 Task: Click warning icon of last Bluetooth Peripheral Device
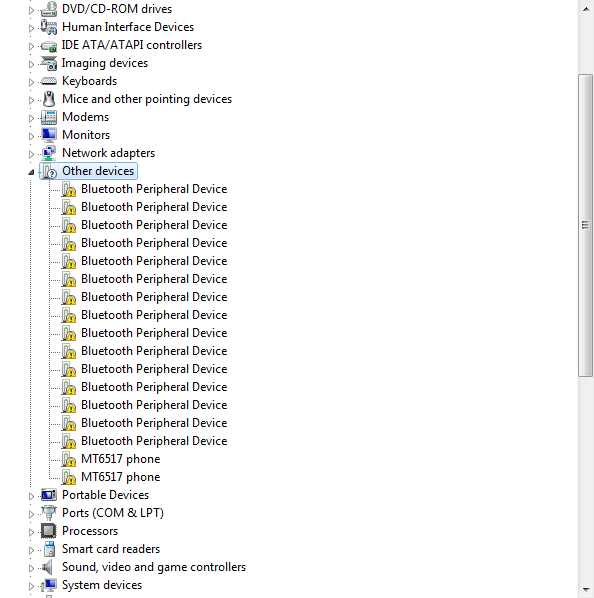(69, 441)
